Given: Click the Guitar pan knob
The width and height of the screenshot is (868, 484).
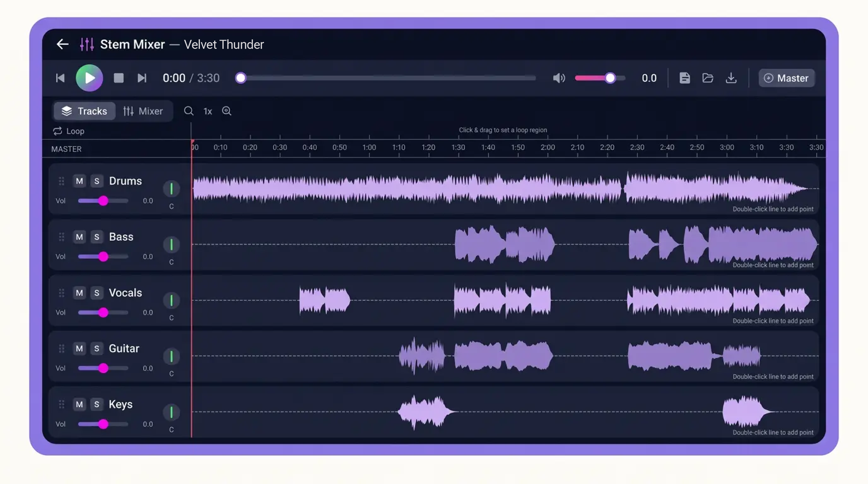Looking at the screenshot, I should [x=172, y=356].
